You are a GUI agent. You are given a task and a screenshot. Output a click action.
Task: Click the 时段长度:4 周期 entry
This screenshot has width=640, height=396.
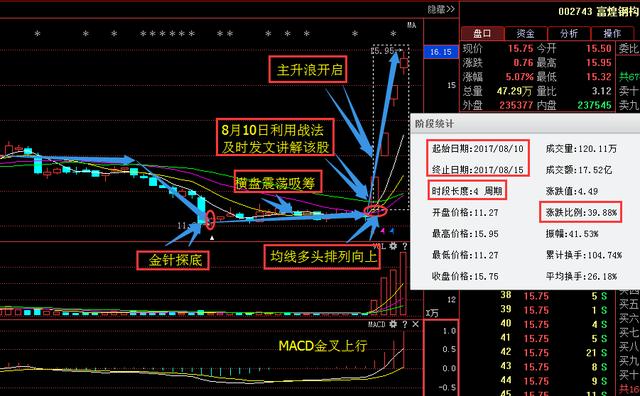(467, 191)
